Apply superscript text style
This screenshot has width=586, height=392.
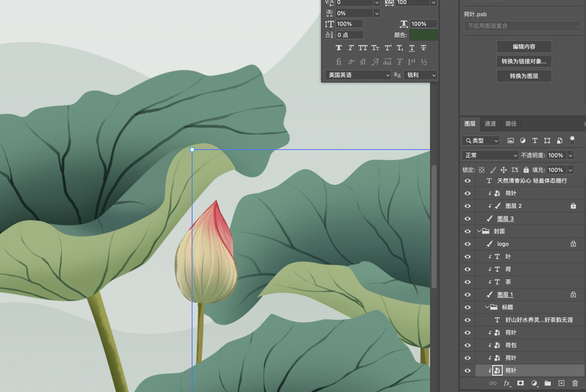tap(388, 48)
